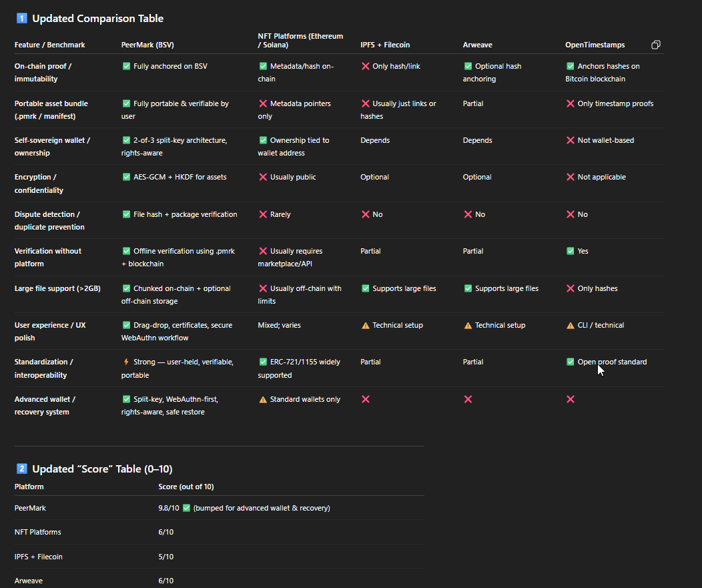Image resolution: width=702 pixels, height=588 pixels.
Task: Click Partial in the Arweave portable bundle row
Action: click(472, 104)
